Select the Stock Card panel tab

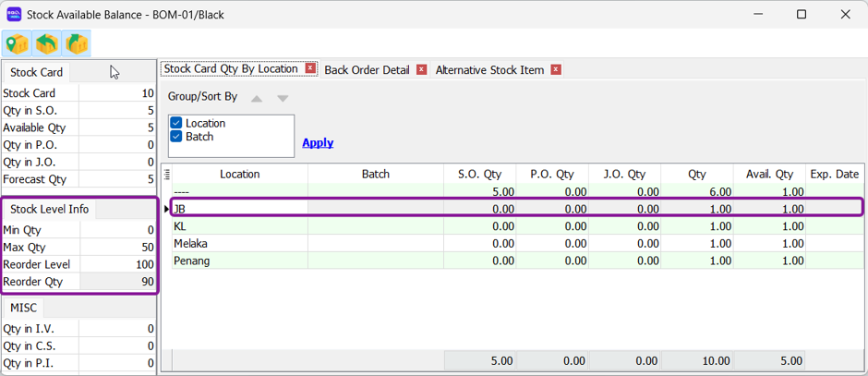(x=37, y=73)
